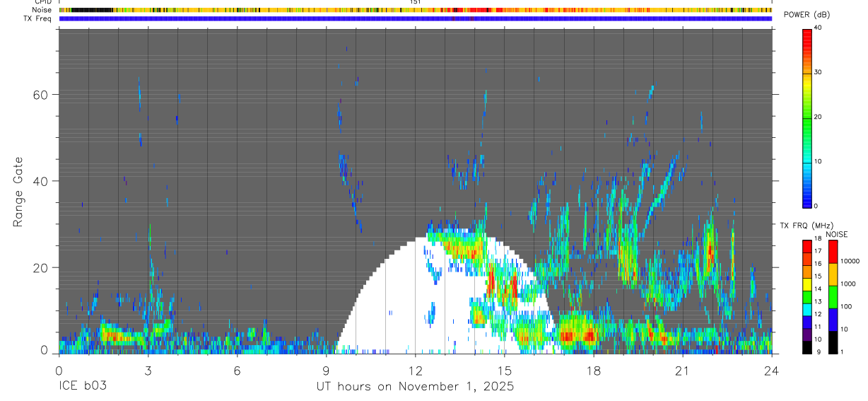Click the Range Gate axis title
This screenshot has height=401, width=868.
pyautogui.click(x=18, y=192)
